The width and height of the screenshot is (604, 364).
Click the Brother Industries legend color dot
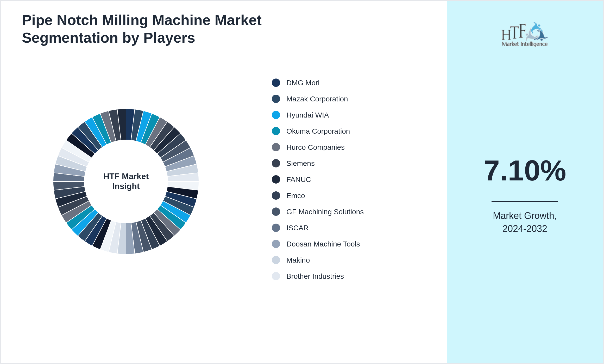click(x=276, y=276)
